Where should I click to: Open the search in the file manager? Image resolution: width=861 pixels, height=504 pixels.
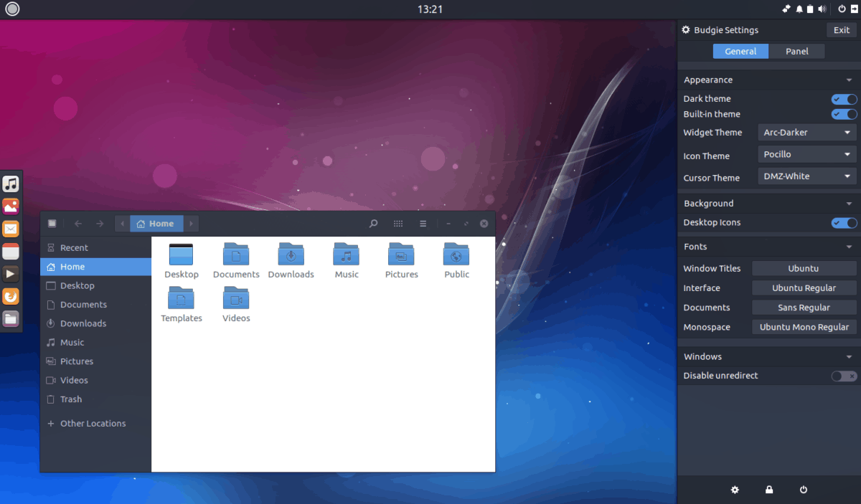373,223
